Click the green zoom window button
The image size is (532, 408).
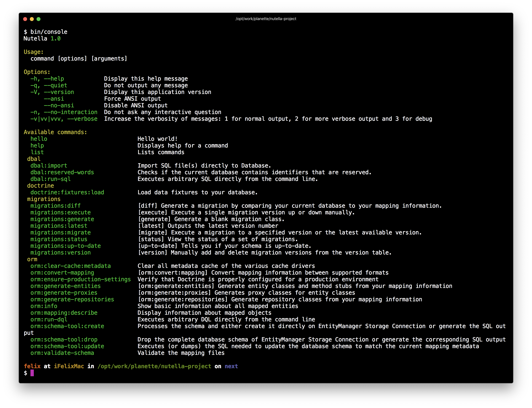coord(38,19)
